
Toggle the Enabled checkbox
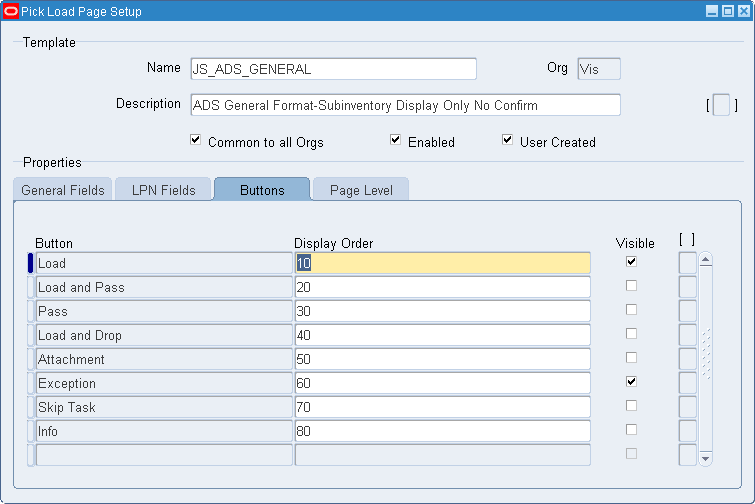pyautogui.click(x=395, y=140)
